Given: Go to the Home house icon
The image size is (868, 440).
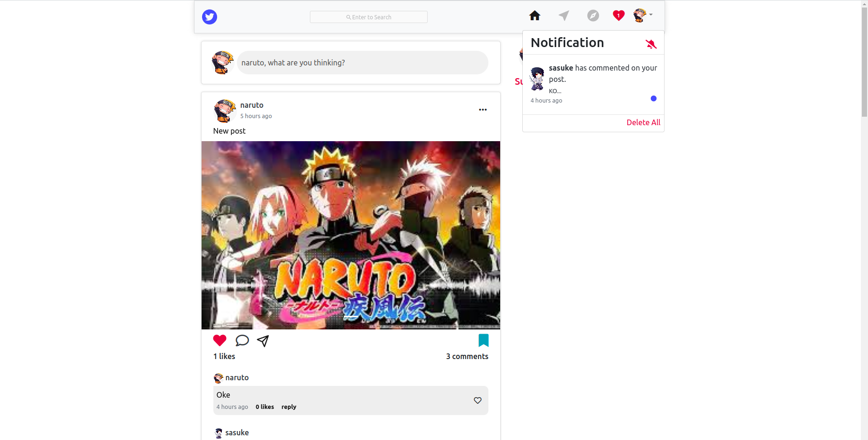Looking at the screenshot, I should coord(535,16).
